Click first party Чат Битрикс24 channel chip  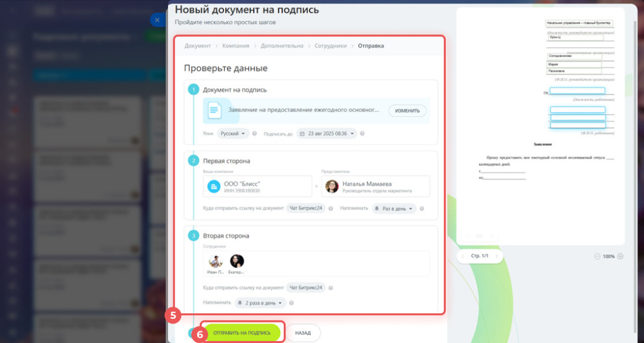[x=306, y=208]
